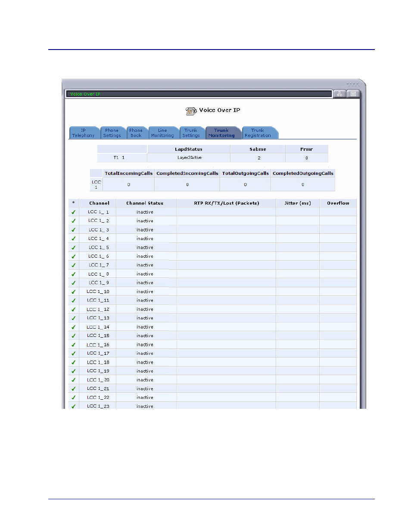The image size is (411, 532).
Task: Switch to the Phone Settings tab
Action: pos(112,133)
